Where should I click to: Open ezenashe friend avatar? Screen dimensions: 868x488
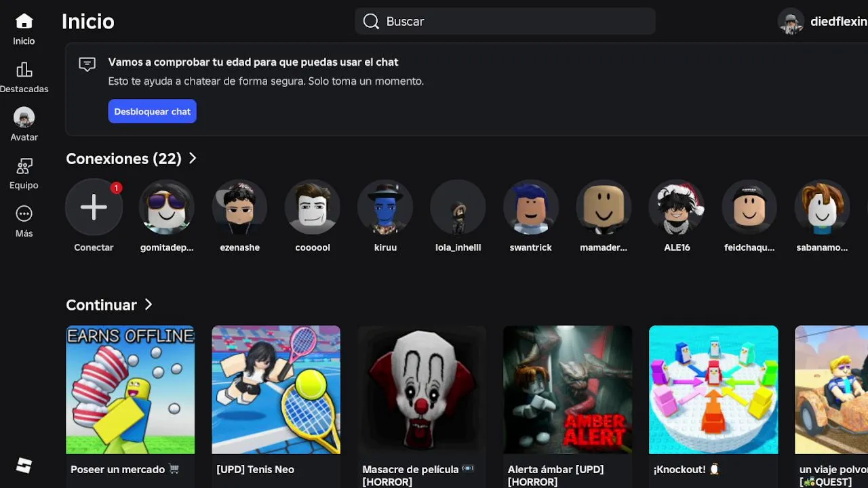[239, 207]
